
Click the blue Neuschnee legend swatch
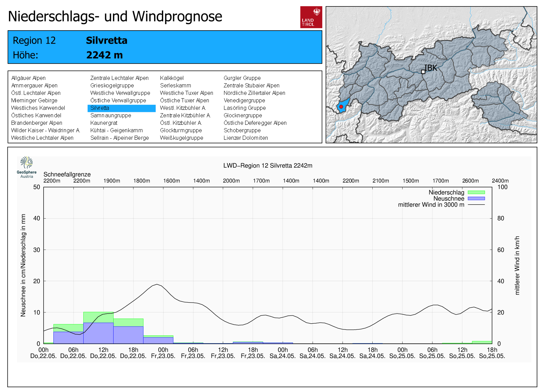[x=476, y=199]
